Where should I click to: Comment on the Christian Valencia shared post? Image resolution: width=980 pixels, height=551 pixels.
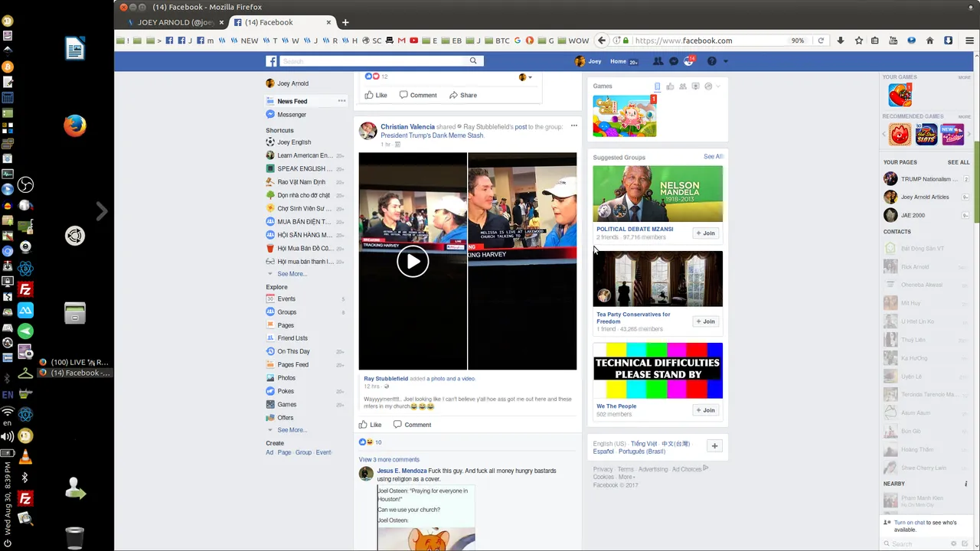[412, 425]
